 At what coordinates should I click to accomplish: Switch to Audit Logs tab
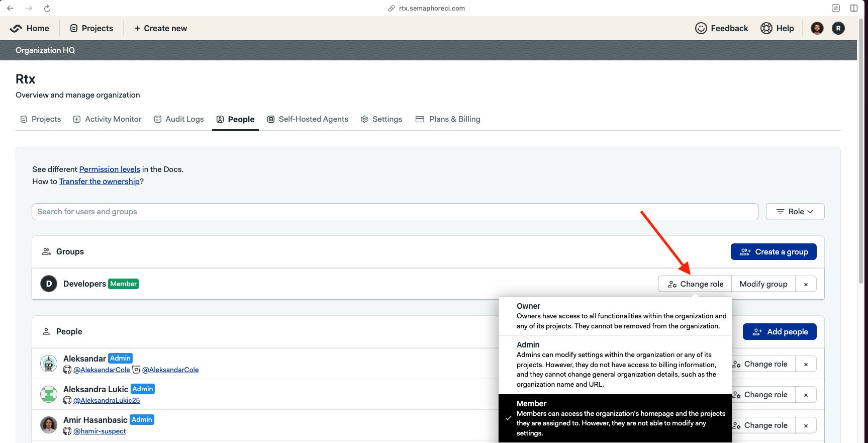point(179,119)
